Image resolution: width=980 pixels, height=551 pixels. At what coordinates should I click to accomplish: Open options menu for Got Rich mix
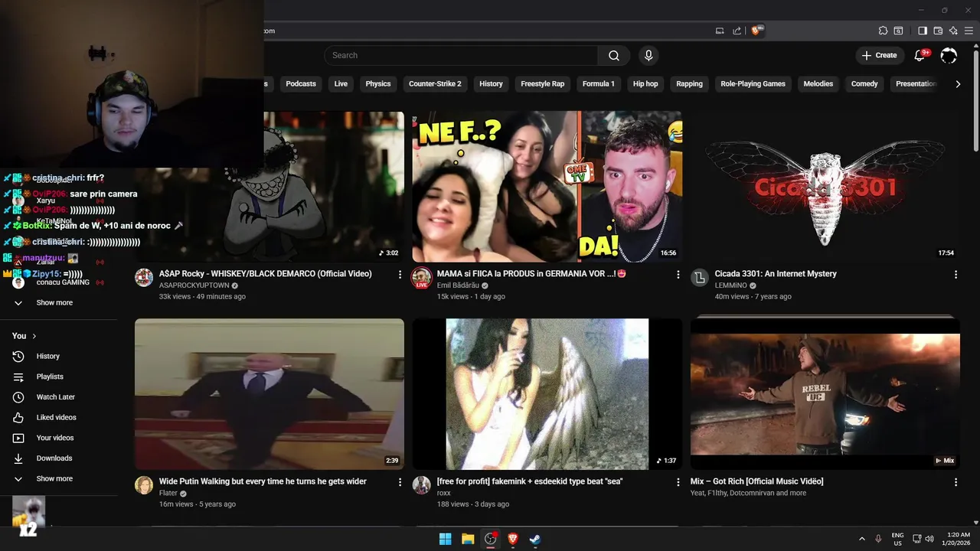click(x=955, y=482)
